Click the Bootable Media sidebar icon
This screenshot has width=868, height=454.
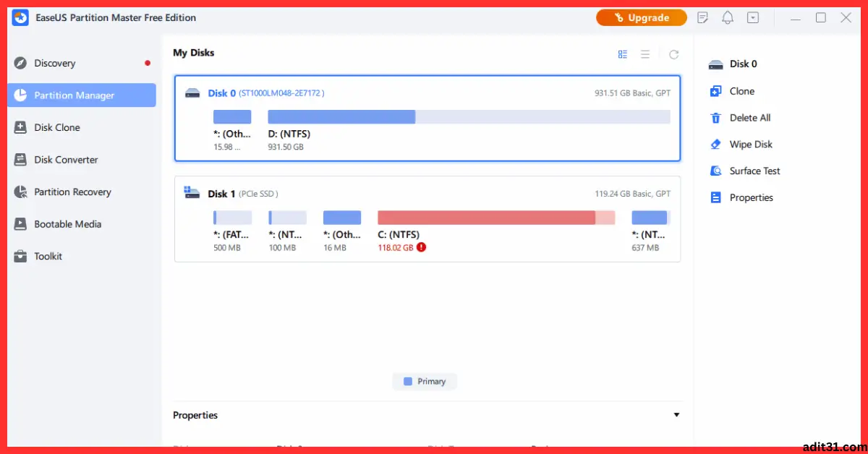20,224
